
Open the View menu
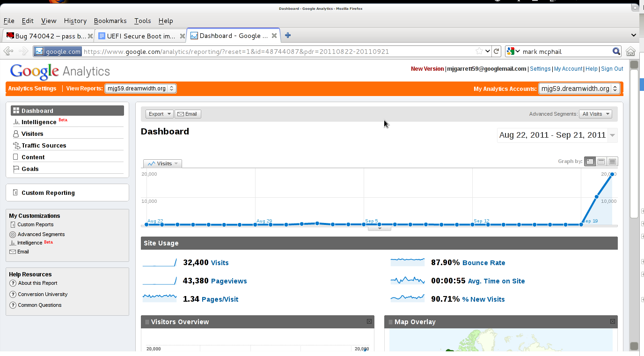49,21
